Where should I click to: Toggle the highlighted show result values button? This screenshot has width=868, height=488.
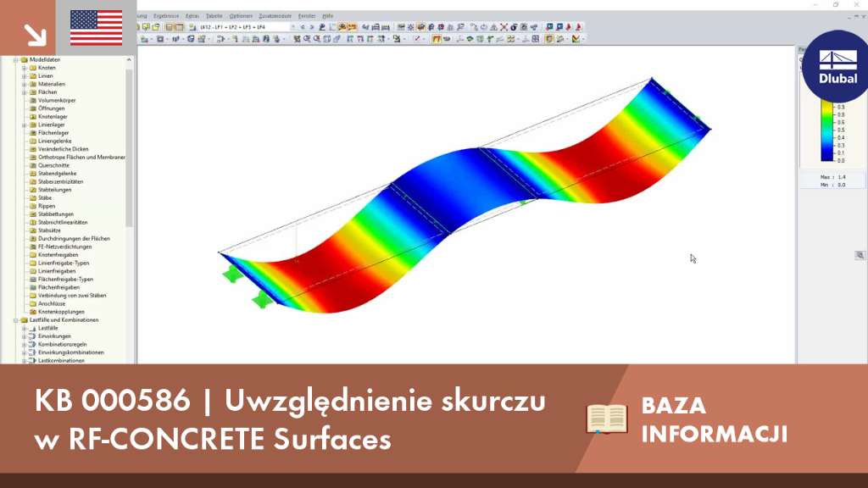point(352,26)
